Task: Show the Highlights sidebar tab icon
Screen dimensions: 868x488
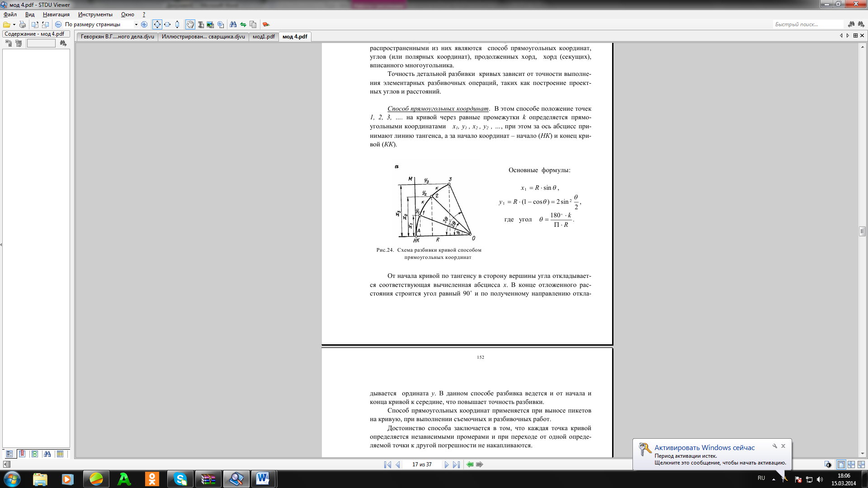Action: coord(60,454)
